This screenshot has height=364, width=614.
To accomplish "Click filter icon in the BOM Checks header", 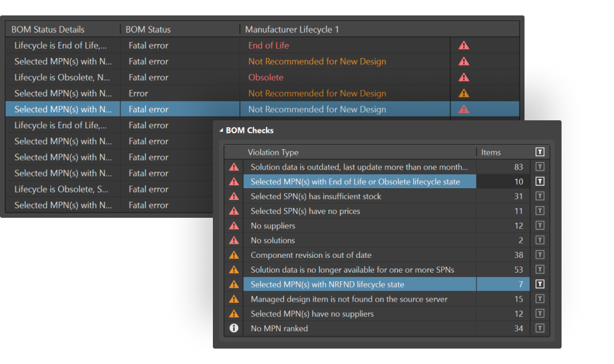I will (540, 152).
